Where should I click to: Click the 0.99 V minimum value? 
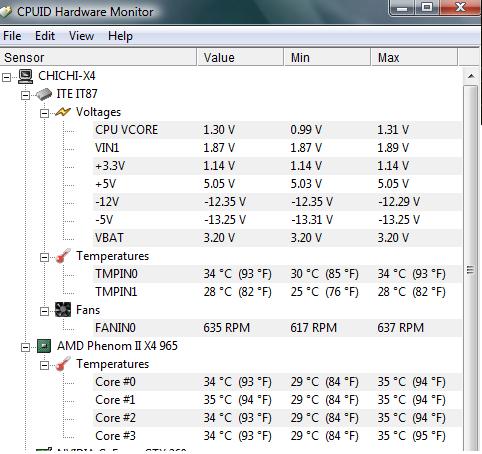[306, 130]
